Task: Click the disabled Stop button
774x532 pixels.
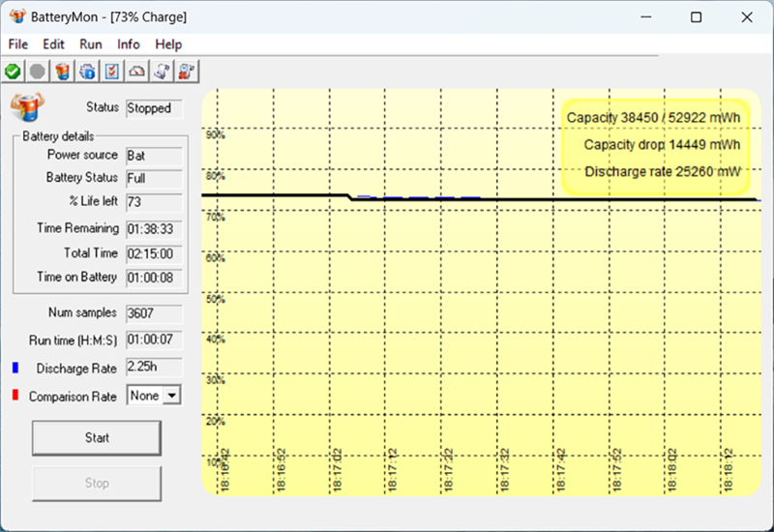Action: tap(97, 483)
